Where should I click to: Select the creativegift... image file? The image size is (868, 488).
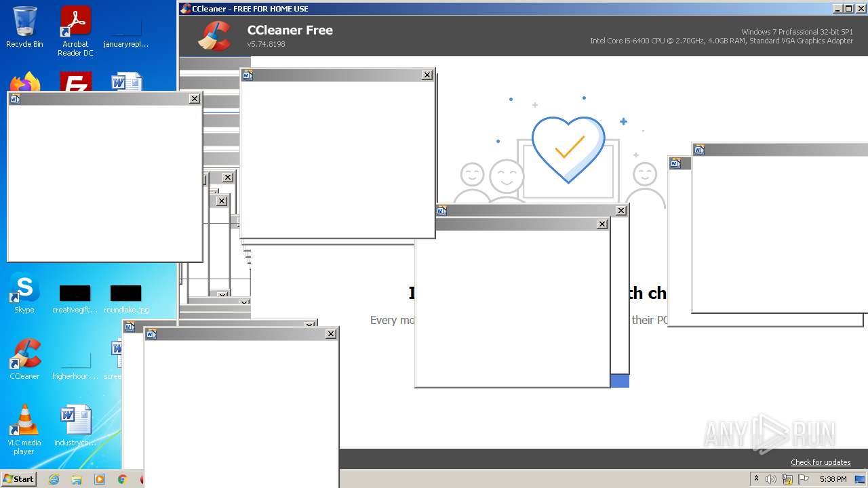[x=75, y=299]
